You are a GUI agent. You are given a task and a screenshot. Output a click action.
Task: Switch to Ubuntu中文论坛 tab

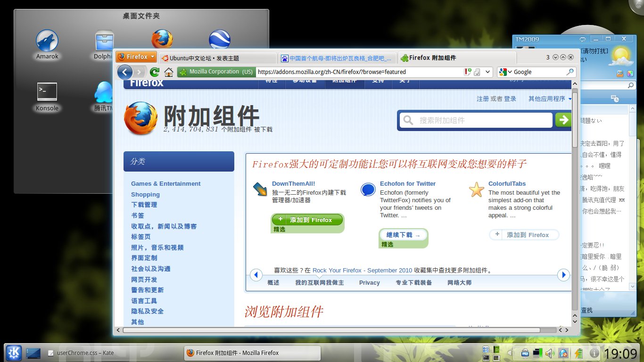[217, 58]
